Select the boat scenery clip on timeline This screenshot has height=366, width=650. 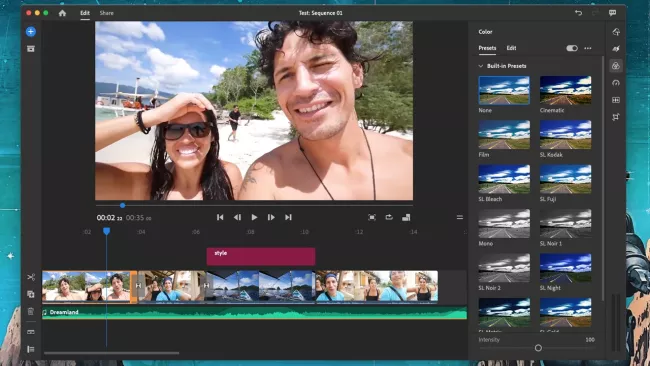point(260,286)
